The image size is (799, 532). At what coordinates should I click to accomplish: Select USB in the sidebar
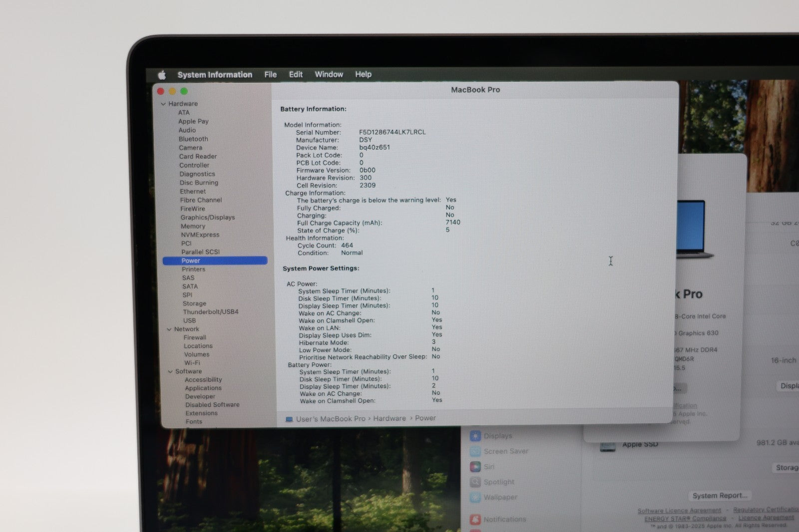click(189, 321)
